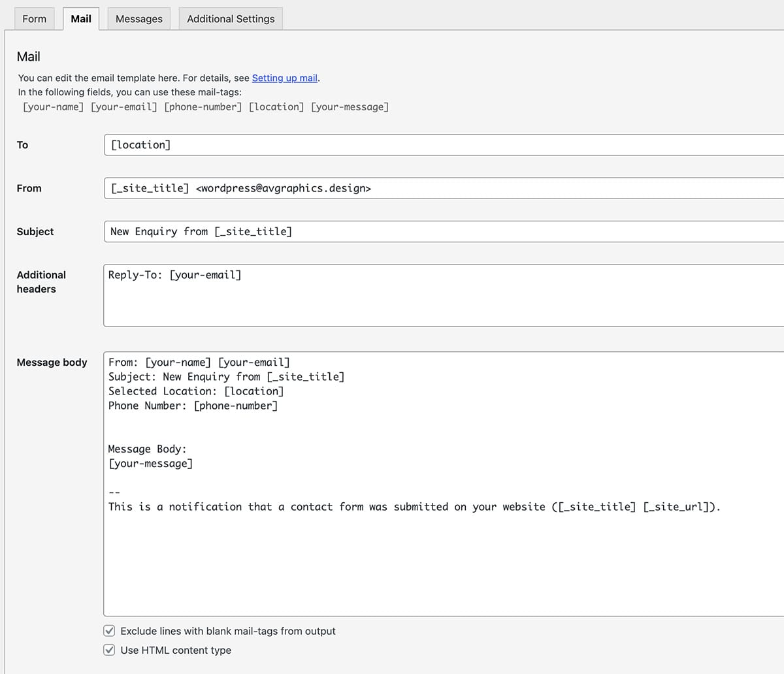Click the [your-name] mail-tag at top
The height and width of the screenshot is (674, 784).
53,106
